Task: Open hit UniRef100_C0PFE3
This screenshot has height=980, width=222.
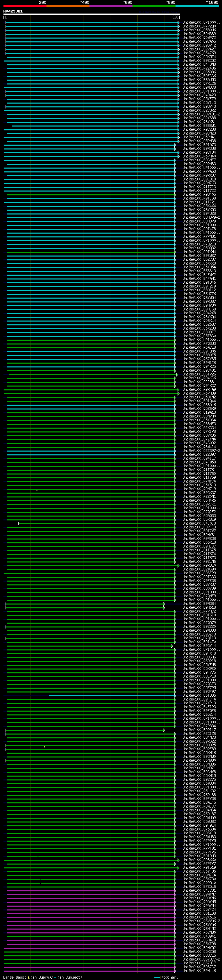Action: (199, 527)
